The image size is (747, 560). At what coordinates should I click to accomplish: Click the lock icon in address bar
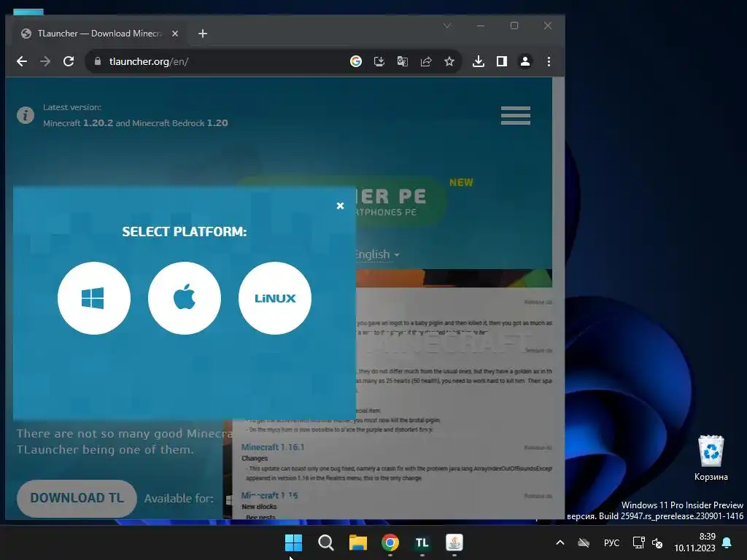tap(98, 61)
